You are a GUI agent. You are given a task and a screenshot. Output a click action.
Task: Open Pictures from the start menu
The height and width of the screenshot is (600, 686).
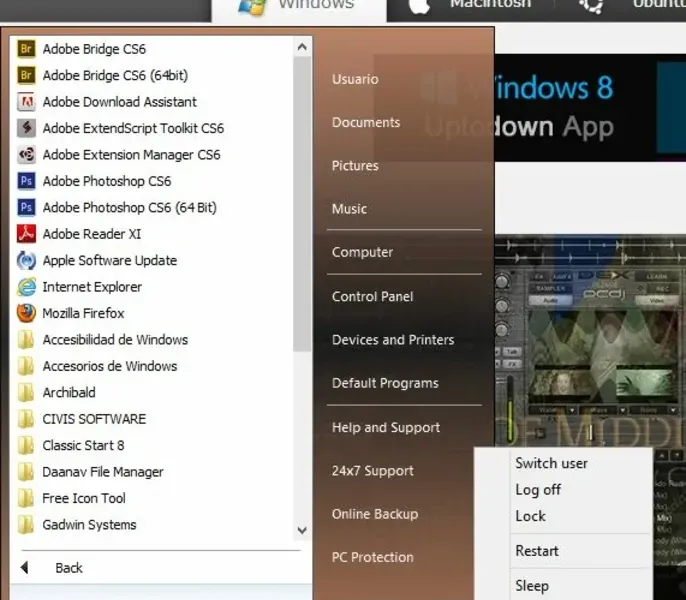click(x=355, y=165)
